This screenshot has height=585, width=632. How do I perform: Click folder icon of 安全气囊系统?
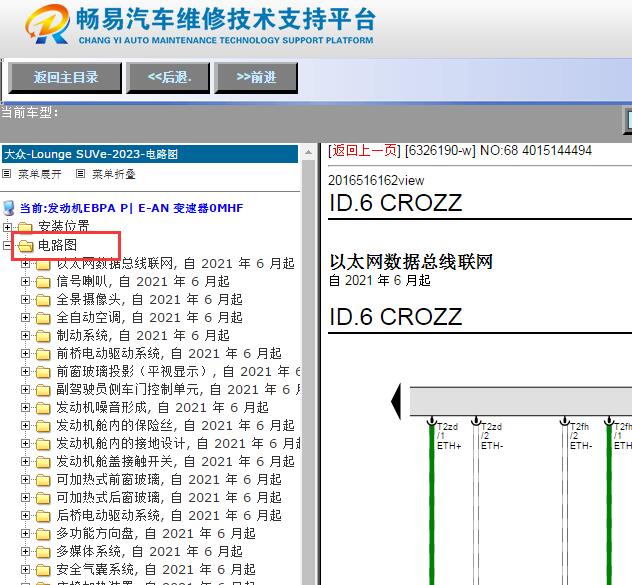tap(43, 570)
